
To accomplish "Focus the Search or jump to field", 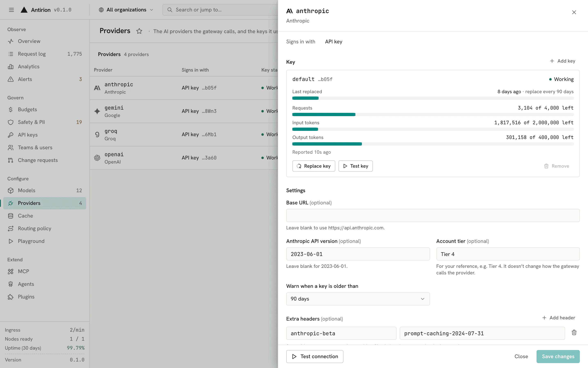I will (x=220, y=10).
